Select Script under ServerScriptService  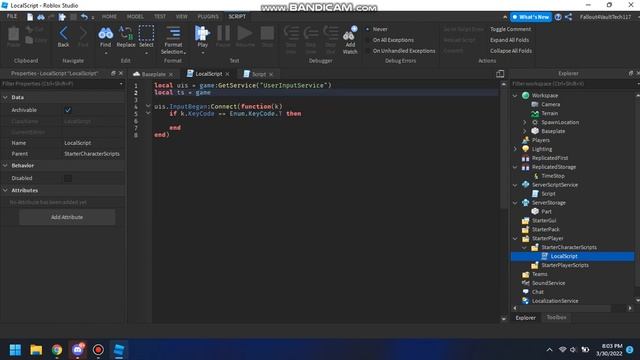point(548,194)
